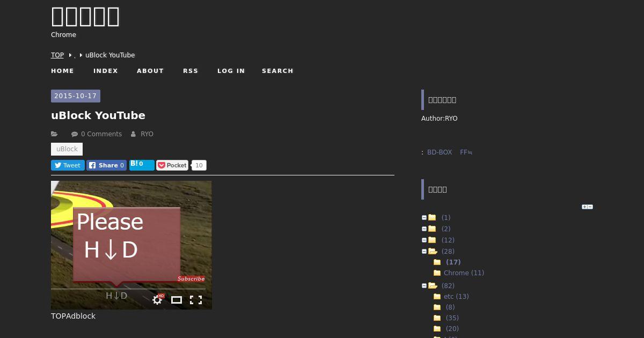
Task: Click the speech bubble comments icon
Action: [75, 134]
